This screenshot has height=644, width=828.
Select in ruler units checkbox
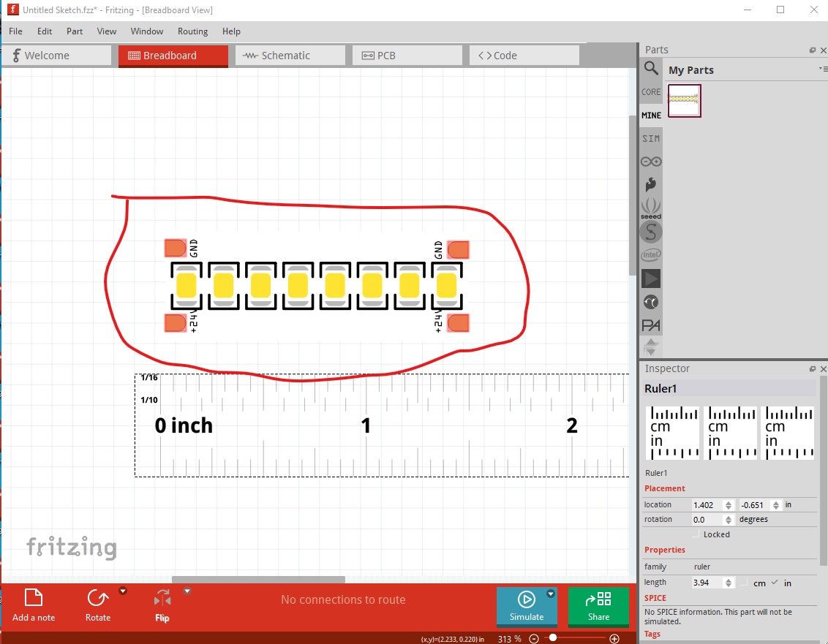774,583
